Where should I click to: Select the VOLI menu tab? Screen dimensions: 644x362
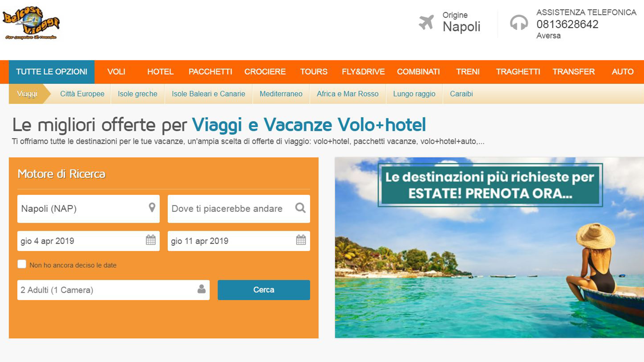coord(116,72)
